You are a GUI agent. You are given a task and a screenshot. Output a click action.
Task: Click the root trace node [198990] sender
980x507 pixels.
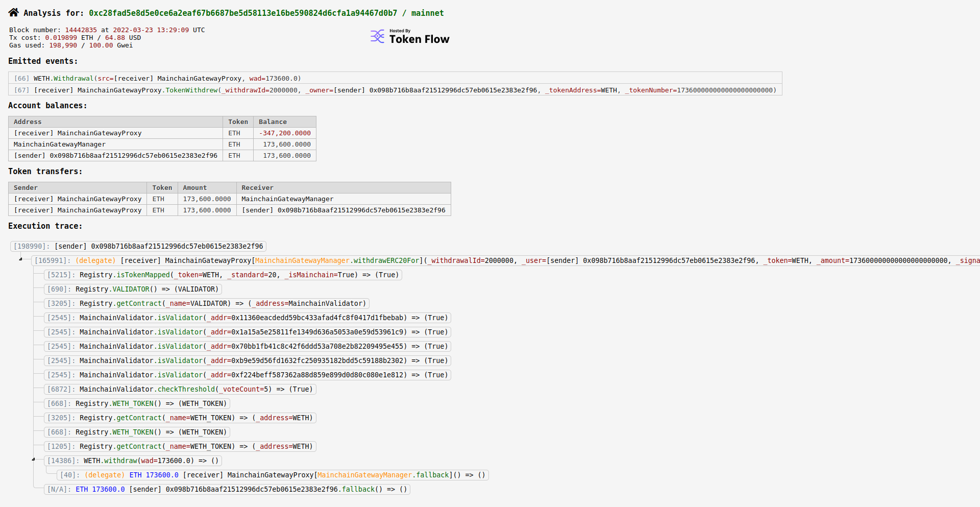[138, 246]
